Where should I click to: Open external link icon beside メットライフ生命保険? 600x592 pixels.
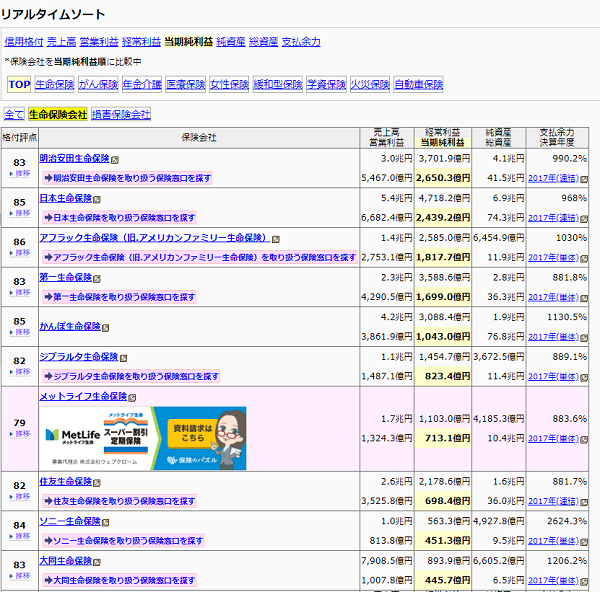click(132, 398)
